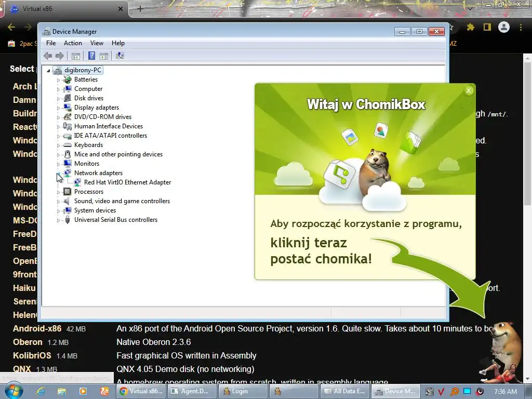This screenshot has height=399, width=532.
Task: Expand Sound, video and game controllers node
Action: (58, 202)
